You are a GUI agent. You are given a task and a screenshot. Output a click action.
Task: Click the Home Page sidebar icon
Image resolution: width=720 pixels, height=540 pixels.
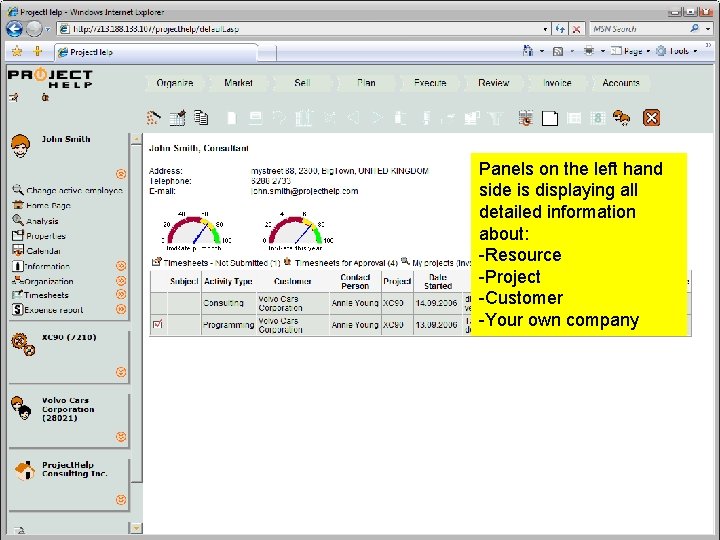[x=18, y=205]
